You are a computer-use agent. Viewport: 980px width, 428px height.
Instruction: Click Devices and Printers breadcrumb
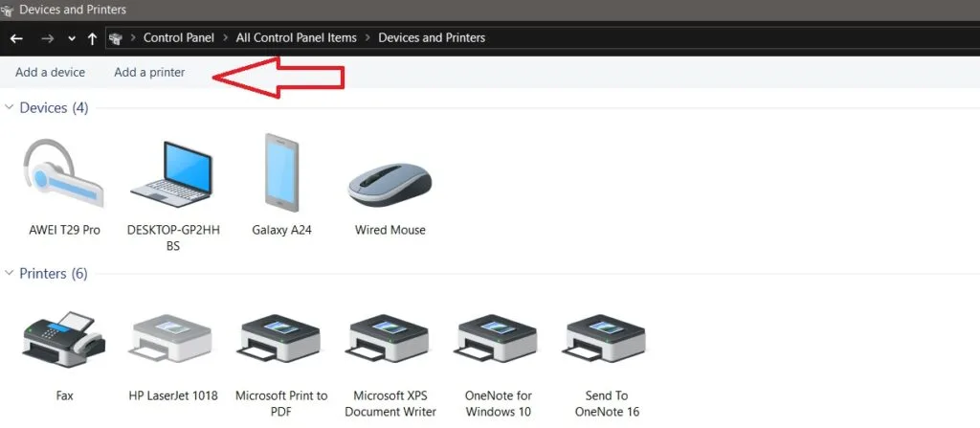432,37
